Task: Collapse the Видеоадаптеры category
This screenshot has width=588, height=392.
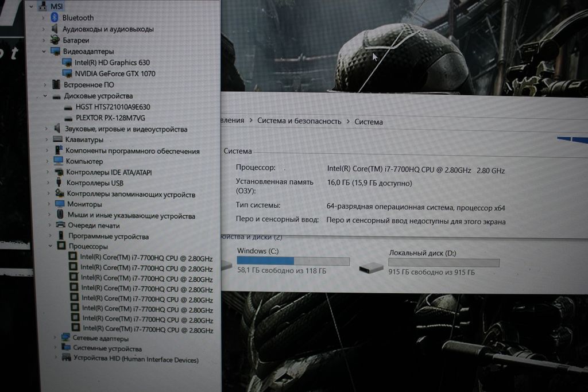Action: [44, 52]
